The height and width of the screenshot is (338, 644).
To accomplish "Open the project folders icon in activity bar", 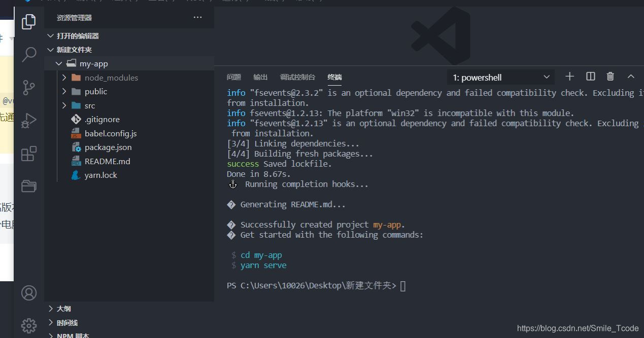I will coord(29,186).
